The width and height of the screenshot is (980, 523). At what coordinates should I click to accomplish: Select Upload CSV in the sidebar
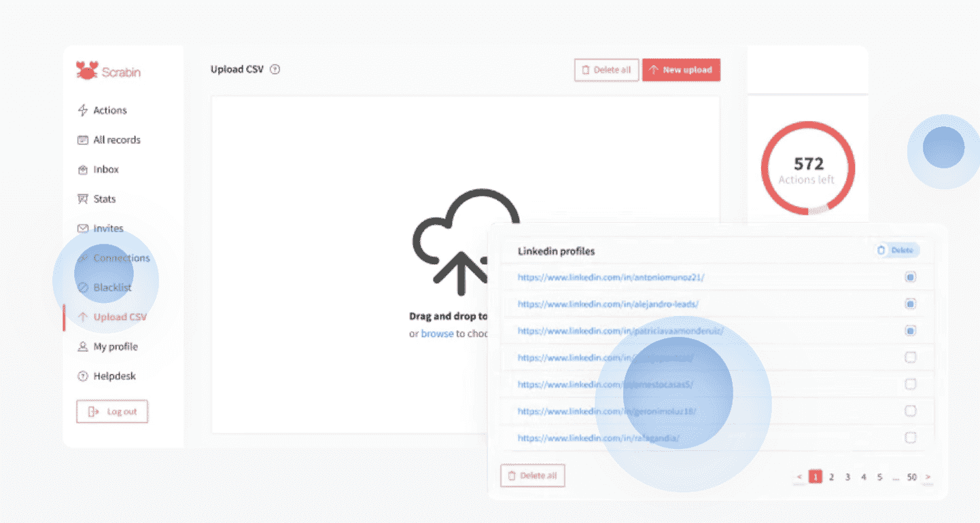112,317
